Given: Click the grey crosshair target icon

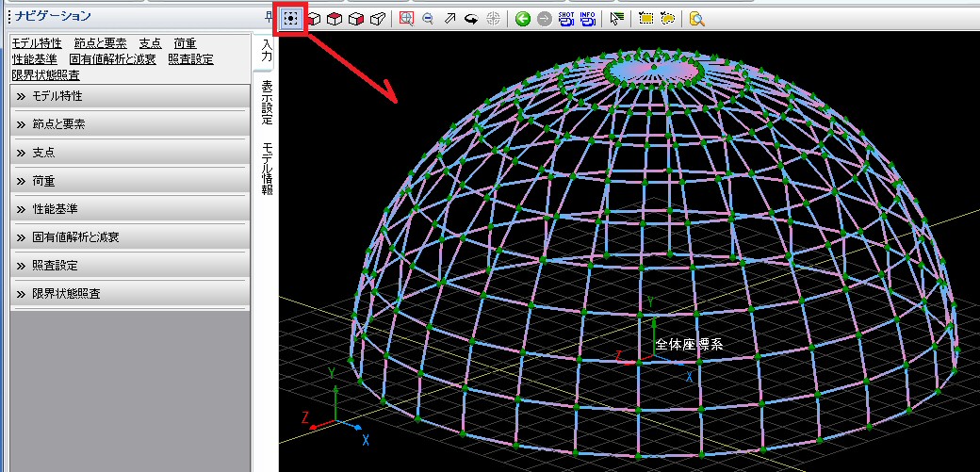Looking at the screenshot, I should (x=494, y=20).
